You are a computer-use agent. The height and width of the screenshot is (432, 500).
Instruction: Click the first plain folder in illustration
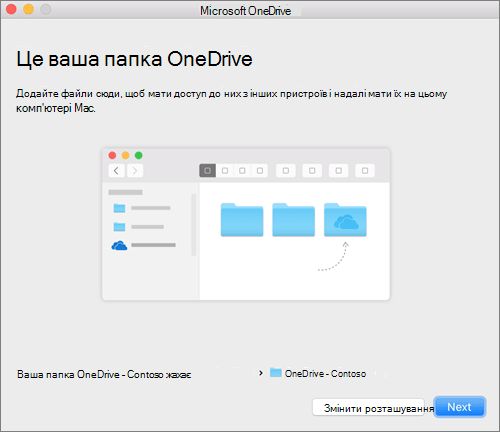242,220
